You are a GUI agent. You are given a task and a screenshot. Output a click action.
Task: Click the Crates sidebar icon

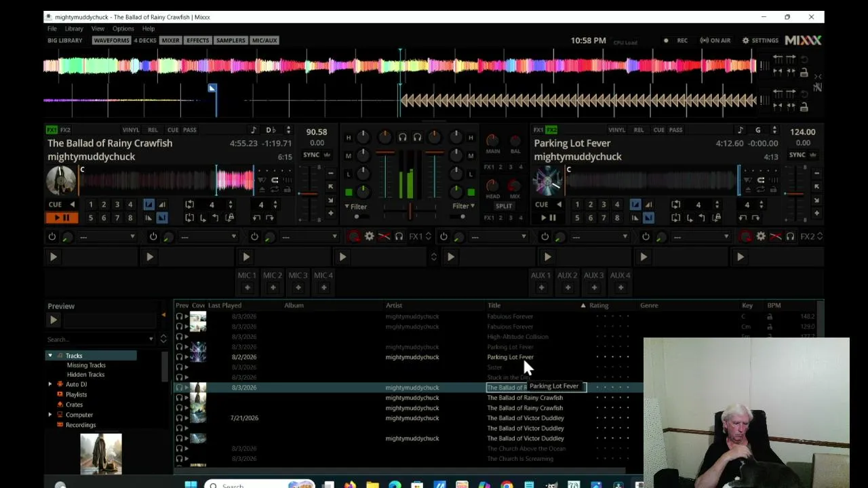pos(60,405)
